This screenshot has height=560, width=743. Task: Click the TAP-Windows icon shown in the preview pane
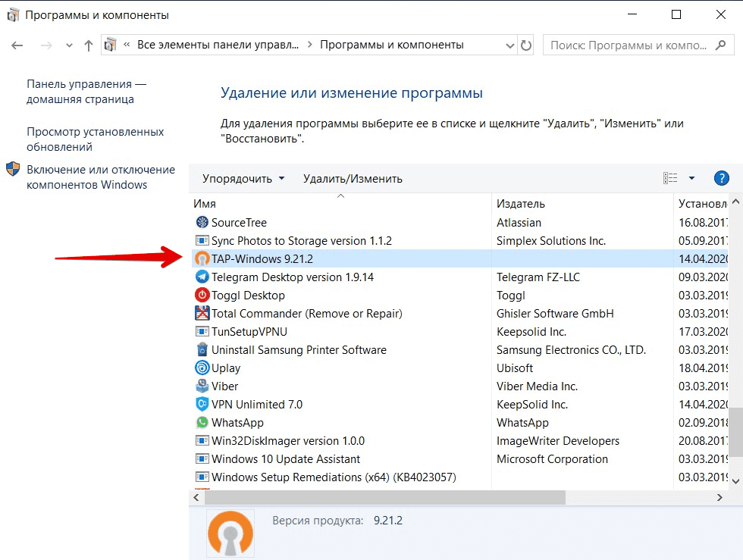(230, 533)
